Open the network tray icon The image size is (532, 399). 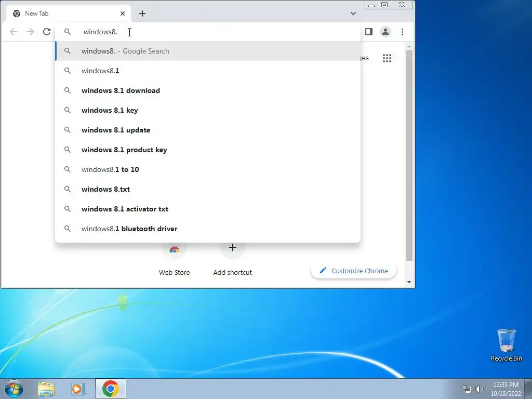tap(467, 389)
